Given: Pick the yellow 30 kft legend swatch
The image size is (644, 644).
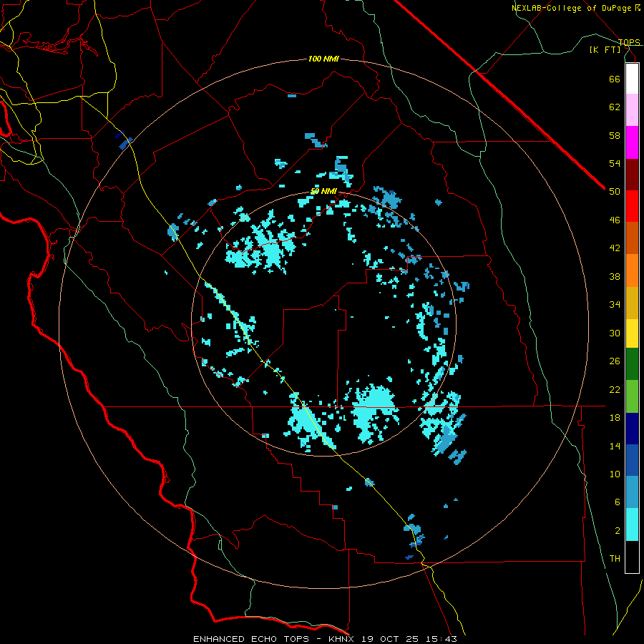Looking at the screenshot, I should pos(632,333).
